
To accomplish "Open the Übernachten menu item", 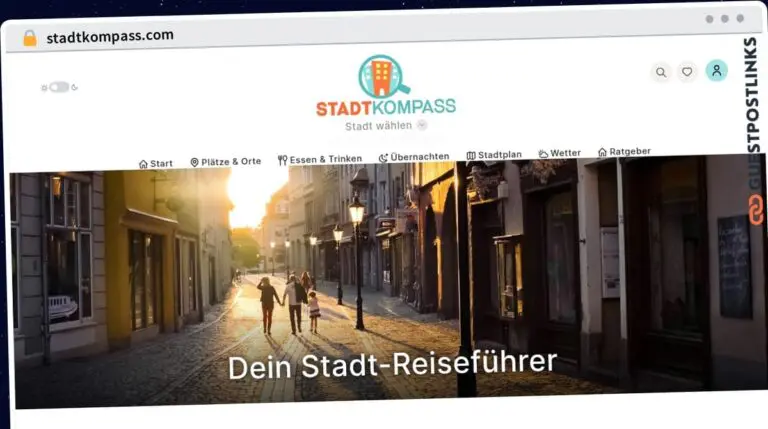I will (414, 157).
